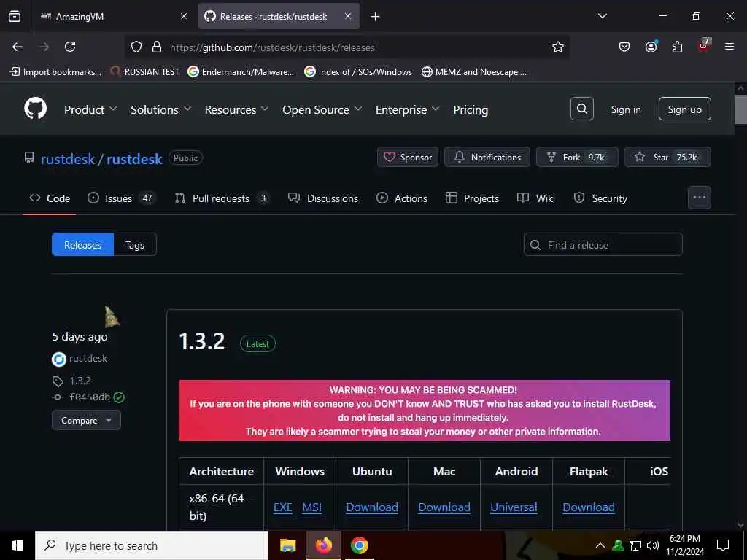Star the repository with Star button
This screenshot has height=560, width=747.
[667, 157]
